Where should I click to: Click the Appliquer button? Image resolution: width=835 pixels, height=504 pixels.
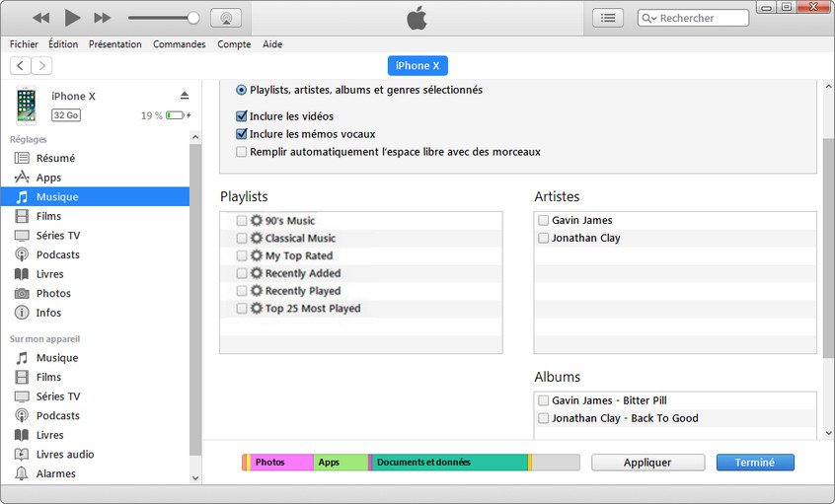point(647,463)
